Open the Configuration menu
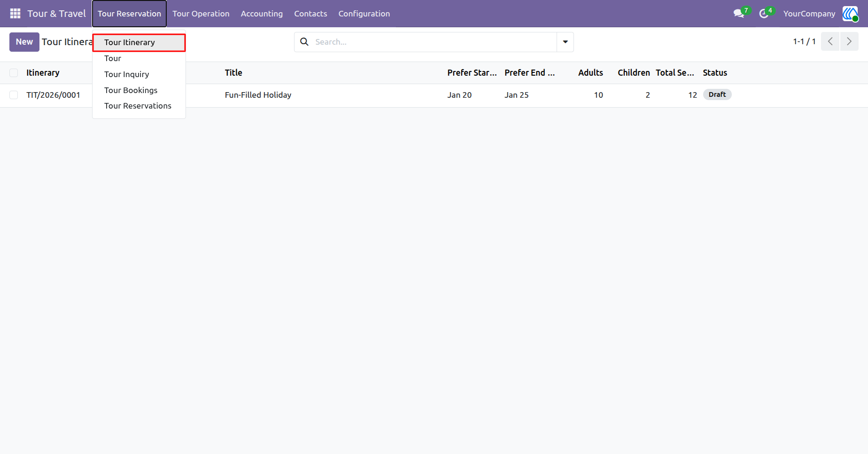Viewport: 868px width, 454px height. pos(364,14)
